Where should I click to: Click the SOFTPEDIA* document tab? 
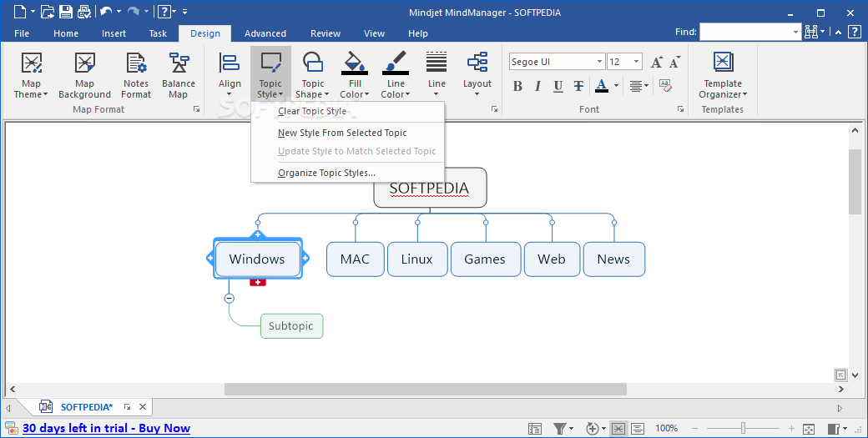tap(86, 407)
